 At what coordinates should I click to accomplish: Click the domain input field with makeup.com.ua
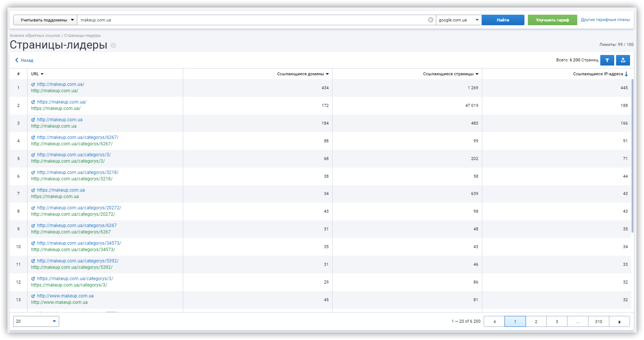[x=249, y=20]
